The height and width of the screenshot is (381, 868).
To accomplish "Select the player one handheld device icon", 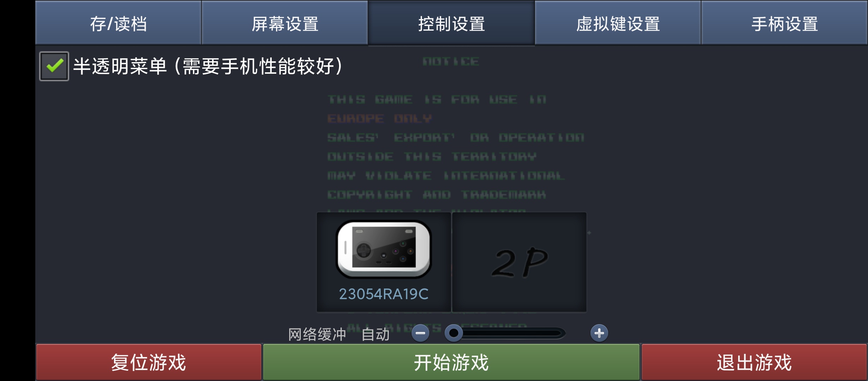I will [x=384, y=249].
